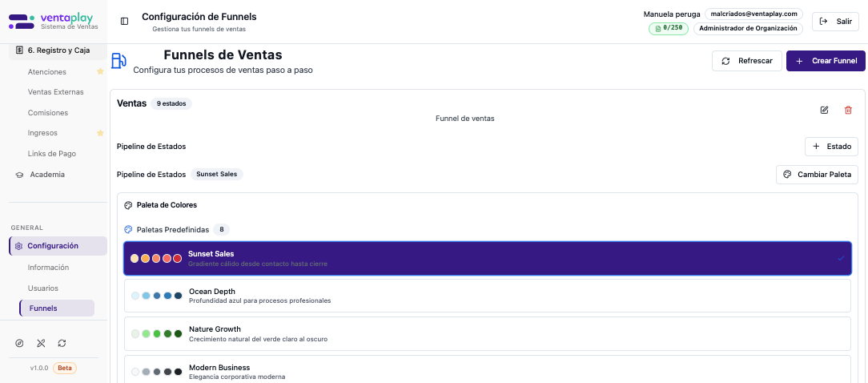Open the compass icon in the sidebar footer
Viewport: 868px width, 383px height.
coord(19,343)
